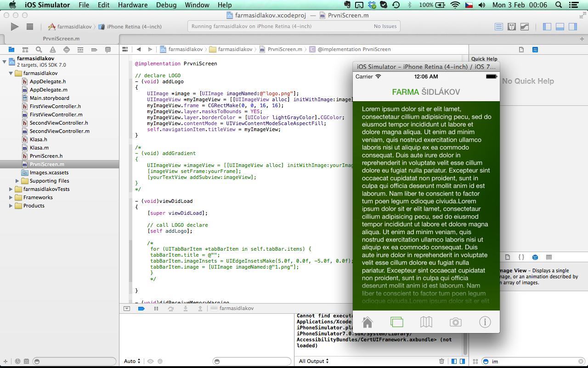Click the Step over debug button
This screenshot has width=588, height=368.
171,309
